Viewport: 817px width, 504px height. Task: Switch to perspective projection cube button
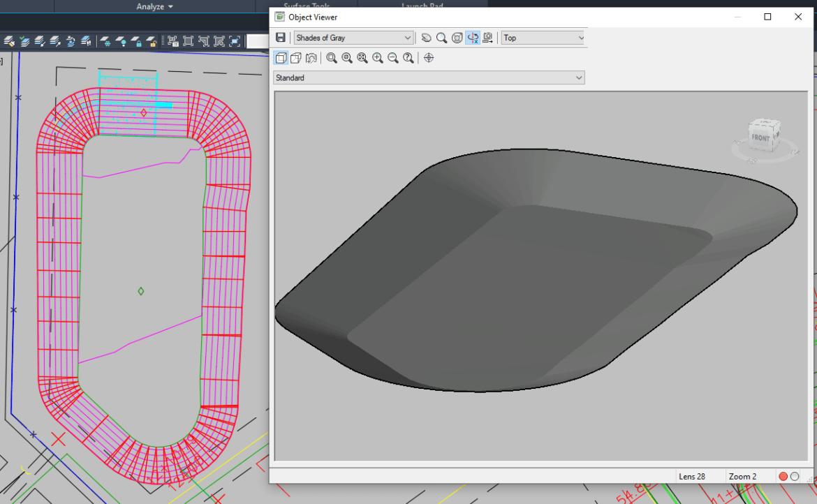pyautogui.click(x=296, y=58)
